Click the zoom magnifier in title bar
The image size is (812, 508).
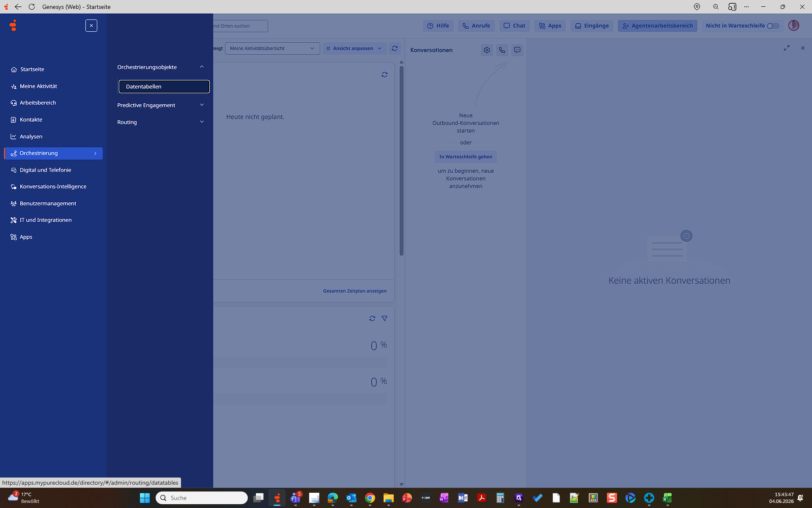click(x=716, y=7)
